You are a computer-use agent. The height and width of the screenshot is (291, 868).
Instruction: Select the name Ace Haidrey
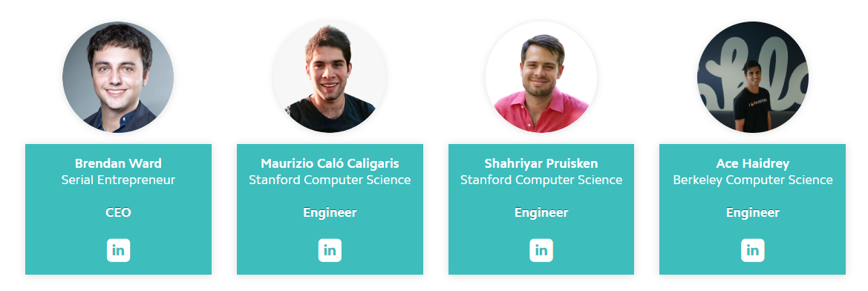tap(753, 163)
